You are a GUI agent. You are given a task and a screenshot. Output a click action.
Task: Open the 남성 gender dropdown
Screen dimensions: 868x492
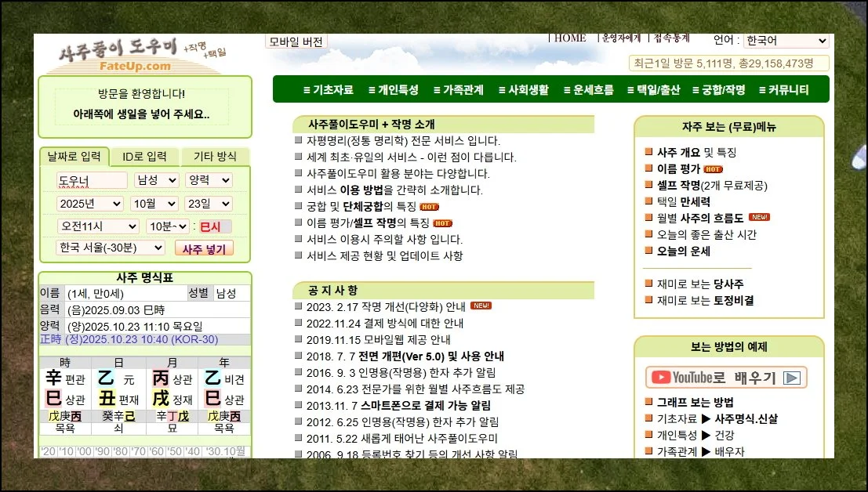[156, 180]
